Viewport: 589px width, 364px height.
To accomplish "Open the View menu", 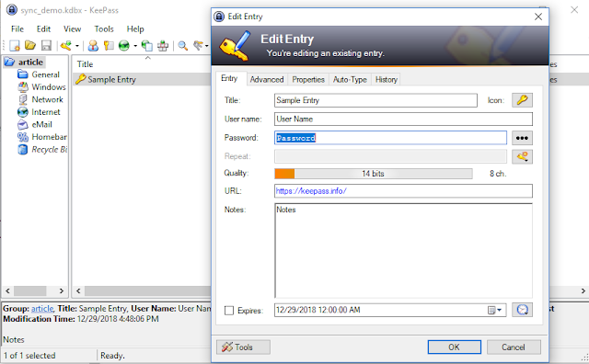I will tap(72, 28).
